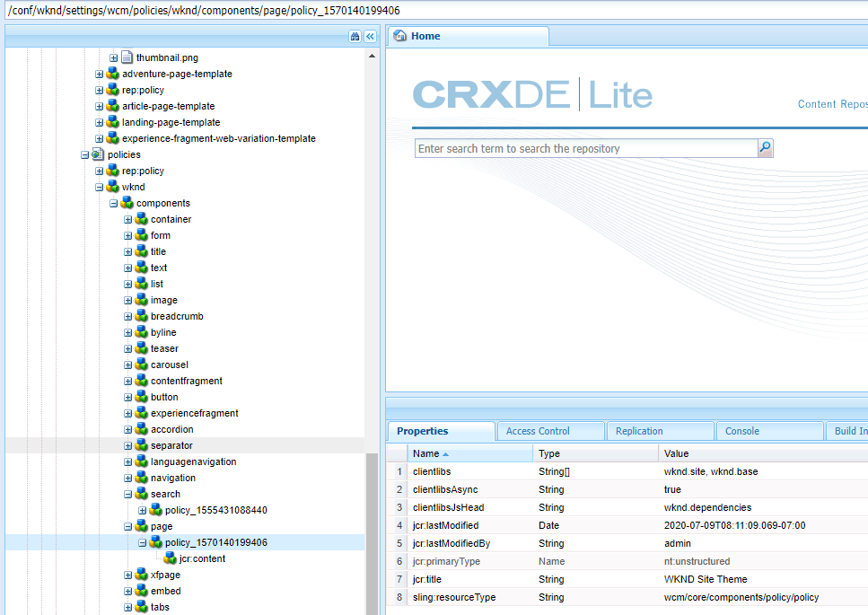Viewport: 868px width, 615px height.
Task: Click the node icon beside container
Action: click(x=141, y=219)
